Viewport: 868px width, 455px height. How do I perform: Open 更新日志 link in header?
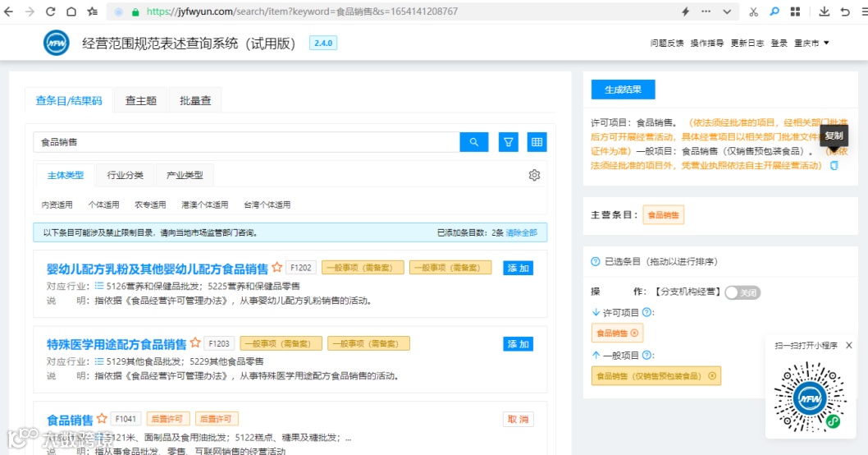click(747, 44)
